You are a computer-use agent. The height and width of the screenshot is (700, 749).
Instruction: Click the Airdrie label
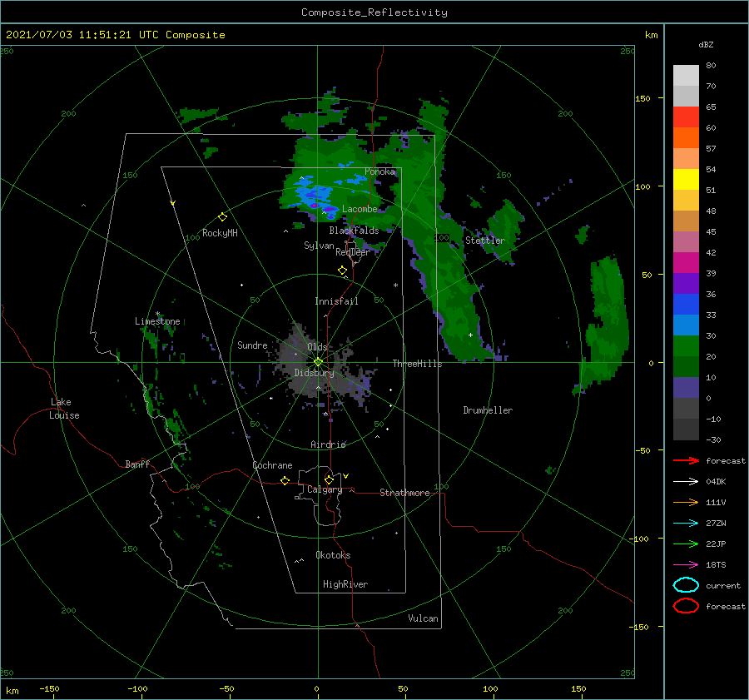click(x=328, y=444)
